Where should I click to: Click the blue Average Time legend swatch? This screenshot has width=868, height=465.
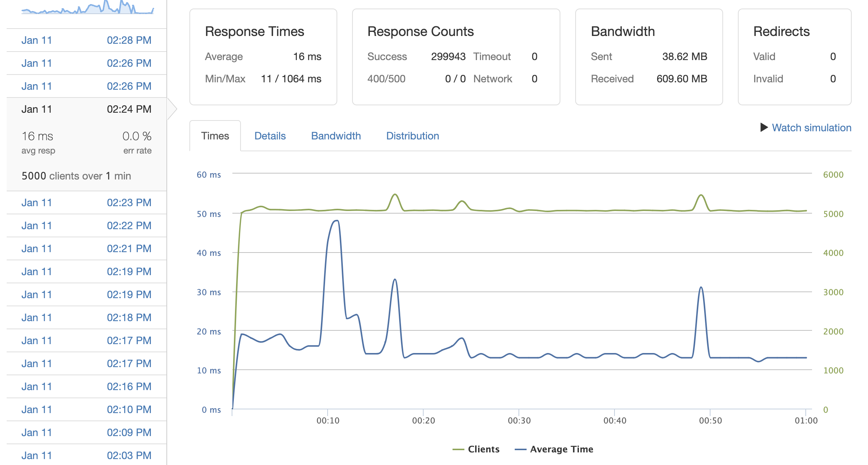[520, 449]
